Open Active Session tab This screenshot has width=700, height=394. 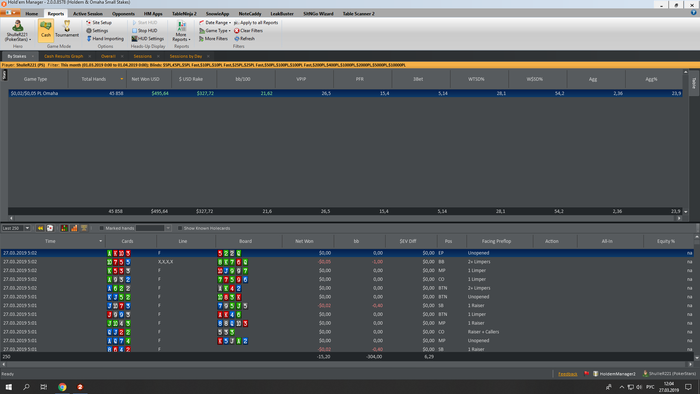[x=88, y=13]
